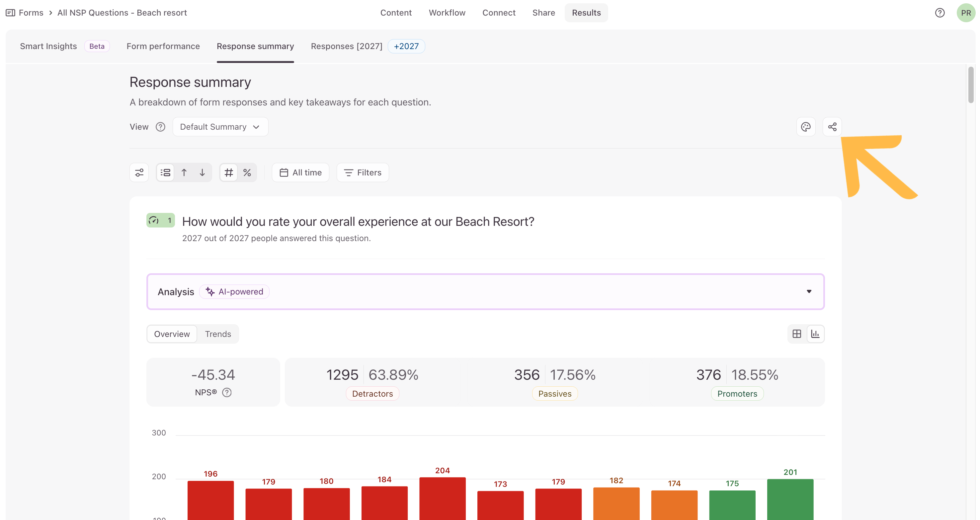
Task: Open the help icon in top bar
Action: point(940,13)
